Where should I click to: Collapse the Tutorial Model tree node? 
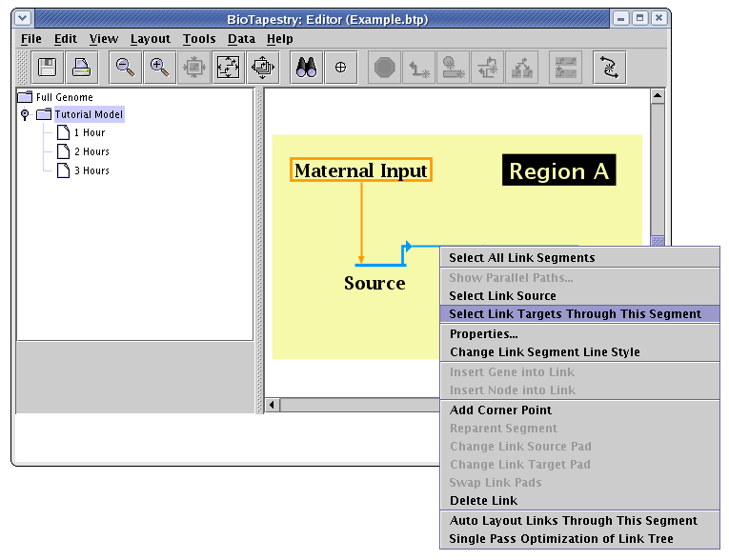(x=25, y=114)
